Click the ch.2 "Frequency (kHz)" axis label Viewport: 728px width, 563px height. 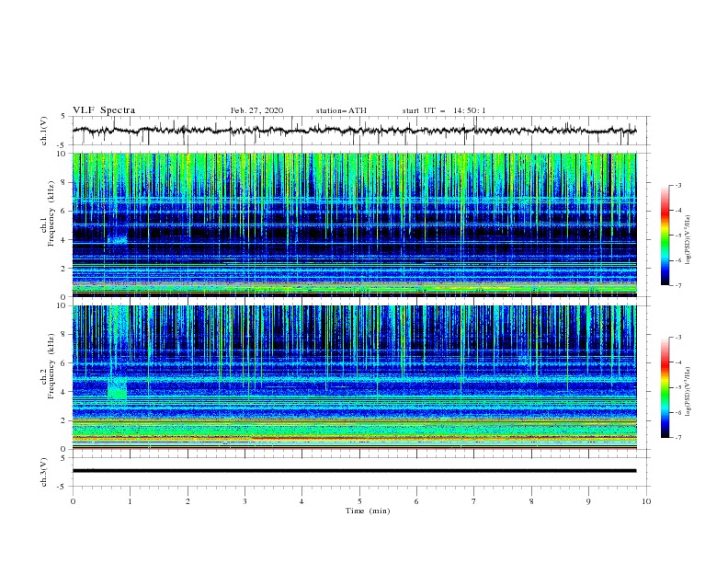coord(51,366)
